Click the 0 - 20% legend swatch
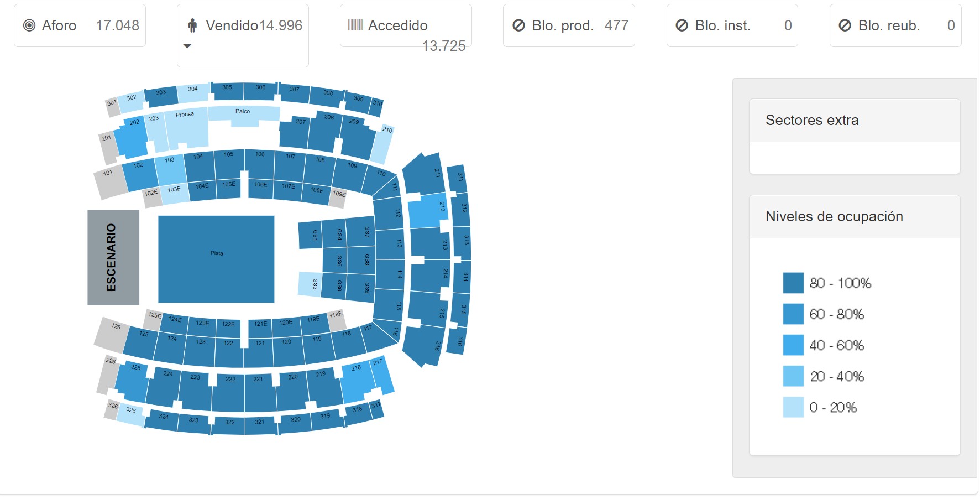Viewport: 980px width, 499px height. 793,407
